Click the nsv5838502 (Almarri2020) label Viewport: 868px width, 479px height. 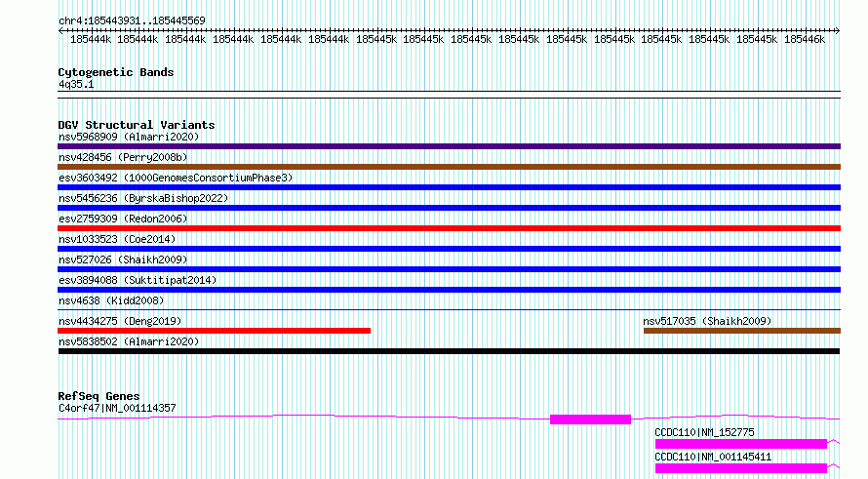pos(129,341)
